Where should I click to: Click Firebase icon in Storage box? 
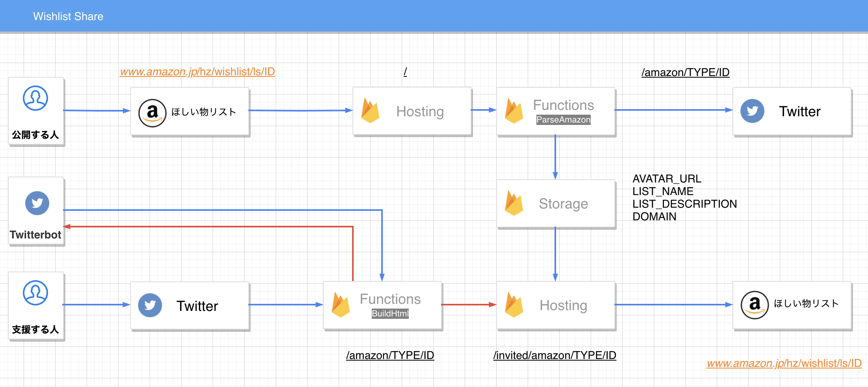coord(514,203)
